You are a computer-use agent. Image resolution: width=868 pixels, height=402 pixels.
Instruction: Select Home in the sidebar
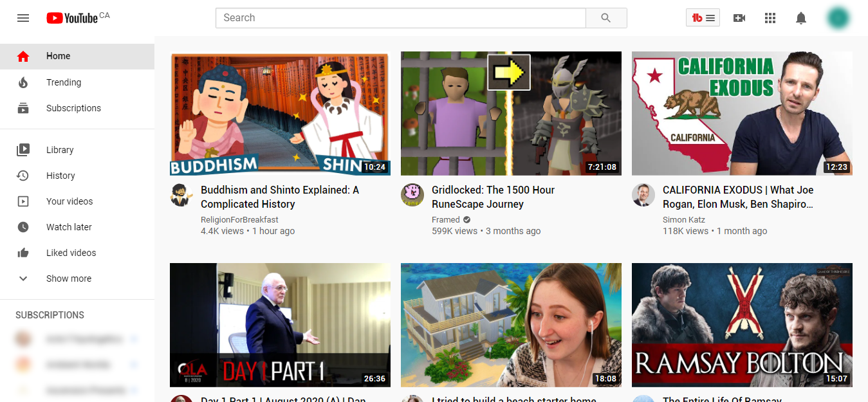(77, 56)
